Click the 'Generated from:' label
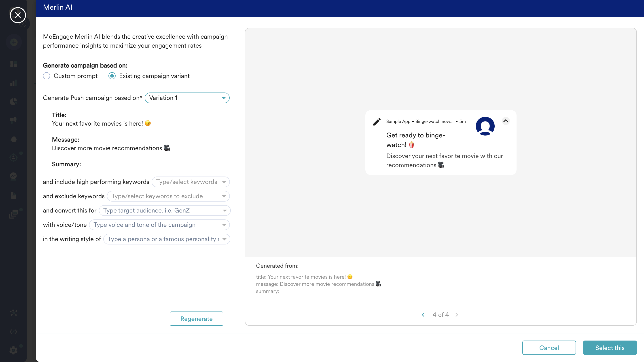This screenshot has height=362, width=644. [277, 266]
